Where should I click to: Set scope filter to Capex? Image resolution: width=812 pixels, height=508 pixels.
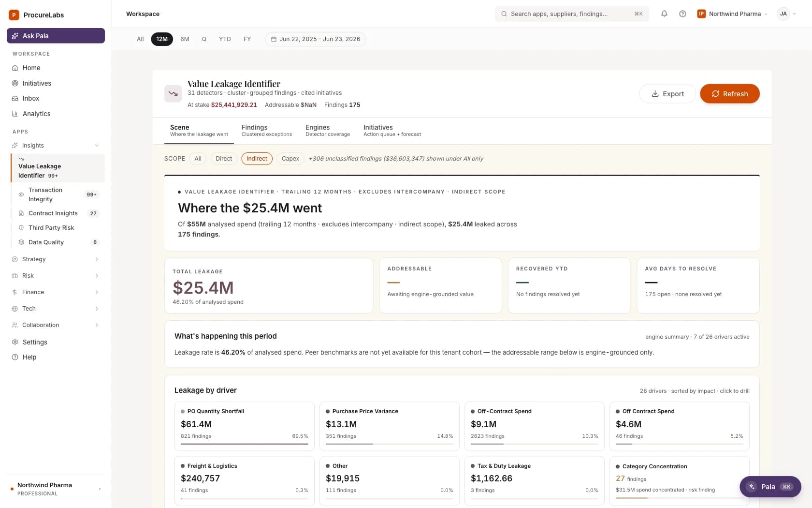tap(290, 159)
